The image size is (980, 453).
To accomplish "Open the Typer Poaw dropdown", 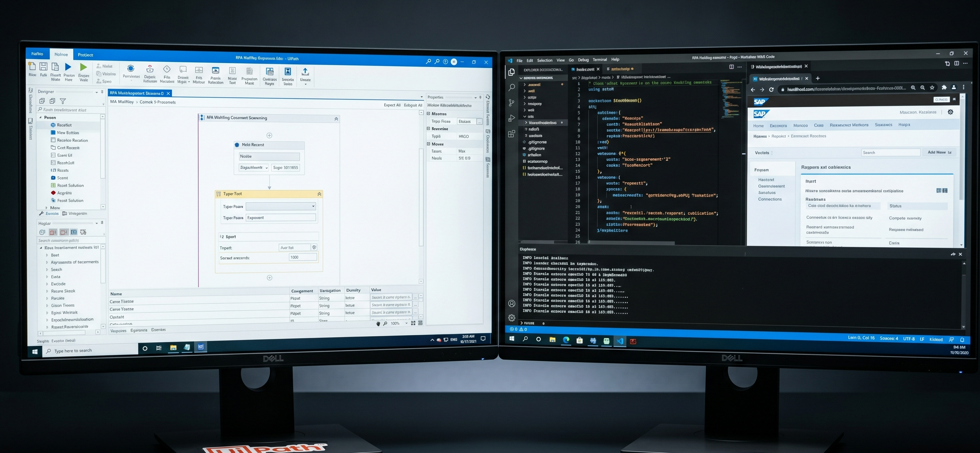I will [x=281, y=206].
